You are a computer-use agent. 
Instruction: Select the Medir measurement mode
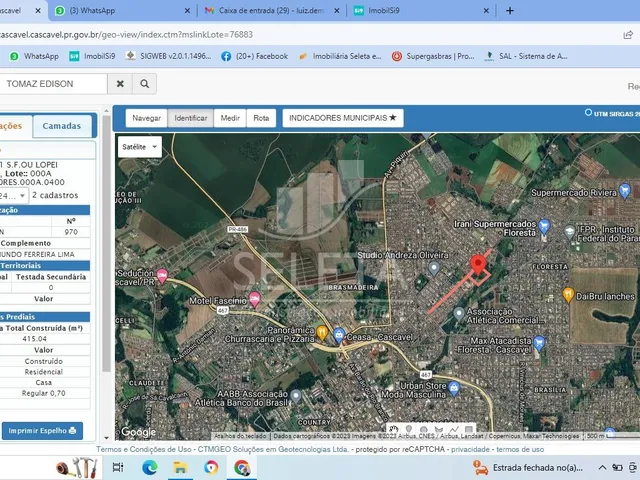[230, 118]
